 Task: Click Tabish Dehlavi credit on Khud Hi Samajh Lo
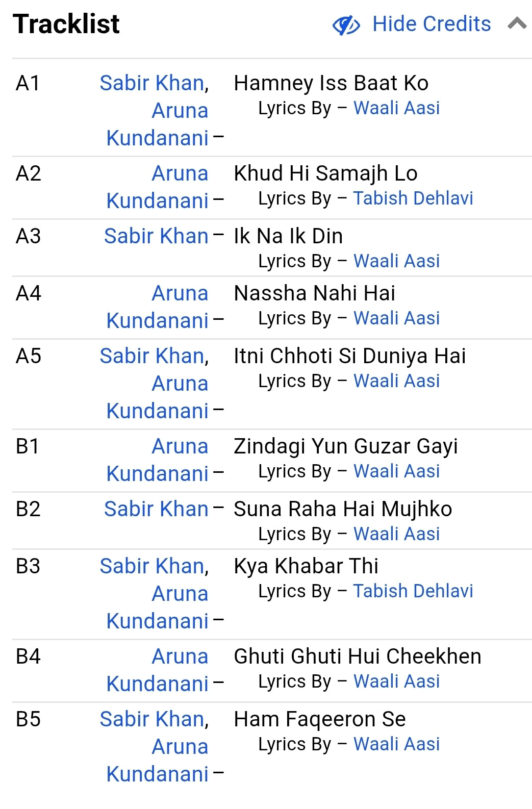414,198
